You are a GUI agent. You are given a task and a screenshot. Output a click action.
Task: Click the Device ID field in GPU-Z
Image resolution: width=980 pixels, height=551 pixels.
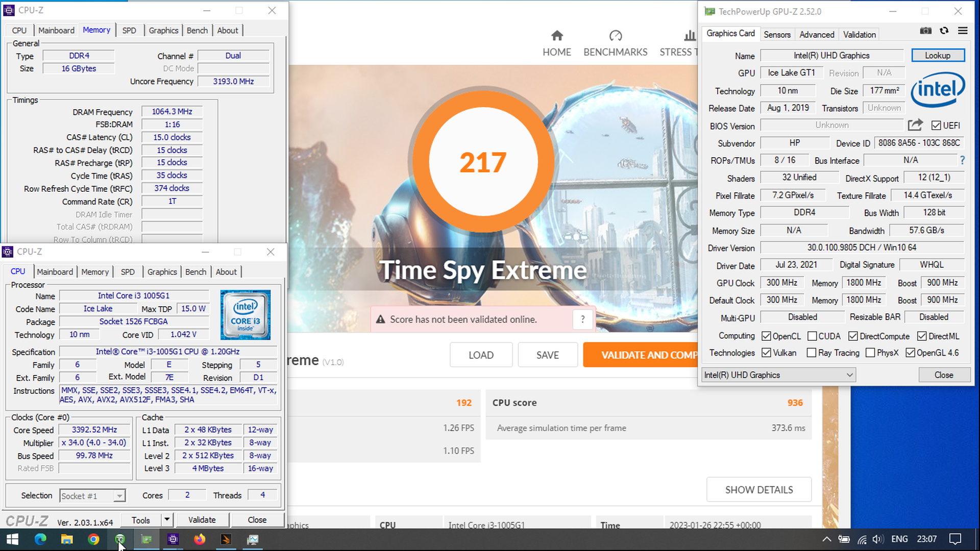(x=919, y=143)
